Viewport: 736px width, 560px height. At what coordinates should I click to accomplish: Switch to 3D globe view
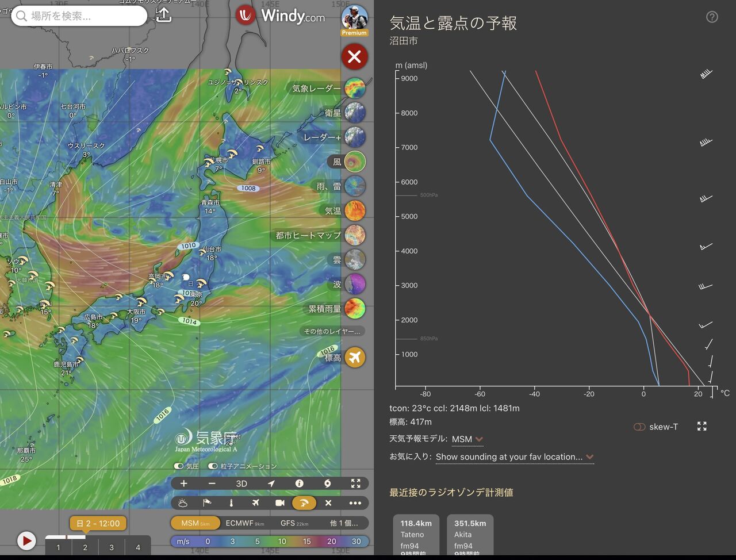(x=241, y=484)
